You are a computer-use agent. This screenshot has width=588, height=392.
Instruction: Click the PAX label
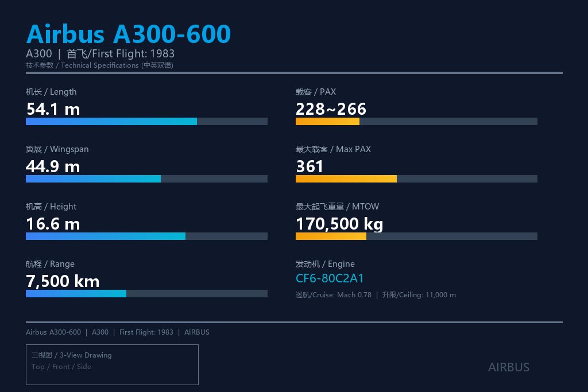pyautogui.click(x=316, y=92)
